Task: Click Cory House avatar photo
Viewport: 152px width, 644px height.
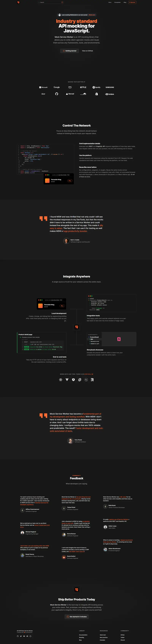Action: (x=70, y=441)
